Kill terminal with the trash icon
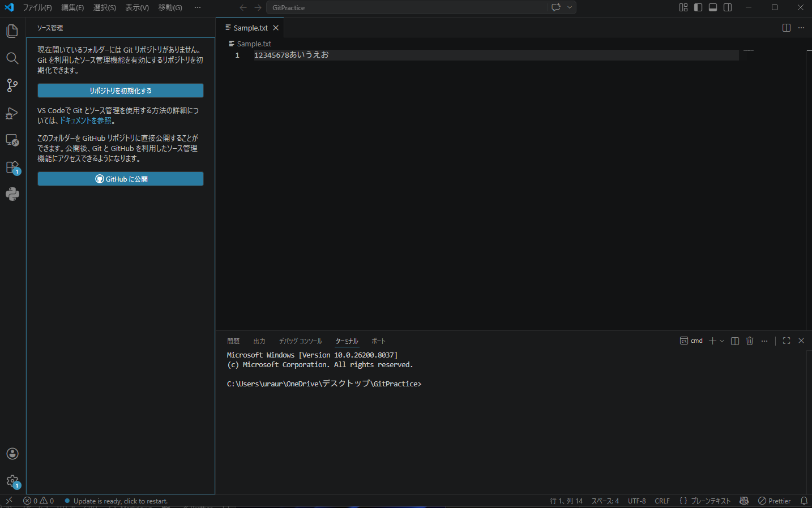The width and height of the screenshot is (812, 508). (750, 341)
